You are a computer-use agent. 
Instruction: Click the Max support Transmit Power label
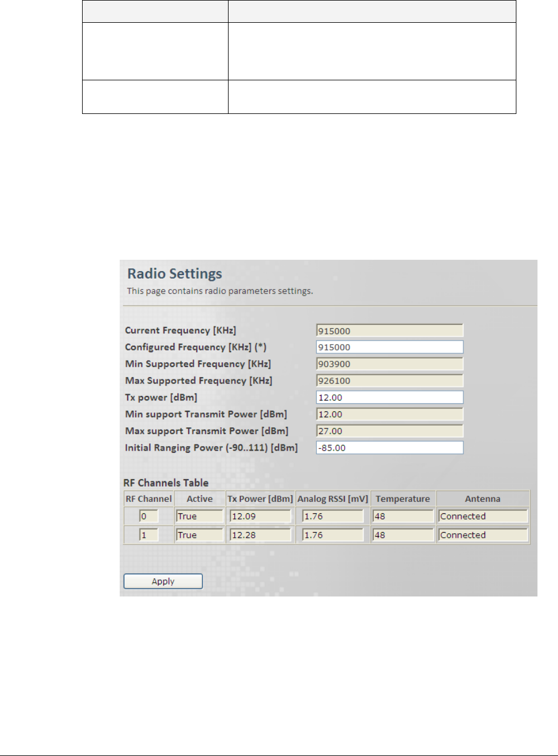point(207,431)
